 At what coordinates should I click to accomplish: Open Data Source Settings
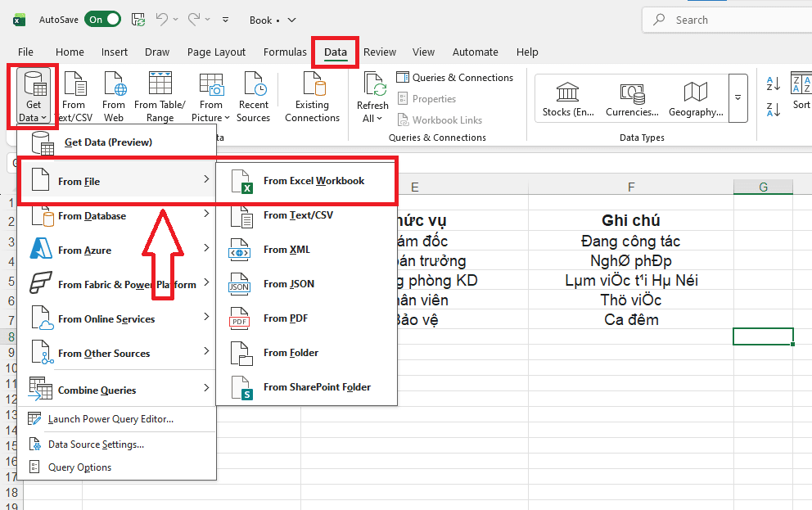coord(117,445)
